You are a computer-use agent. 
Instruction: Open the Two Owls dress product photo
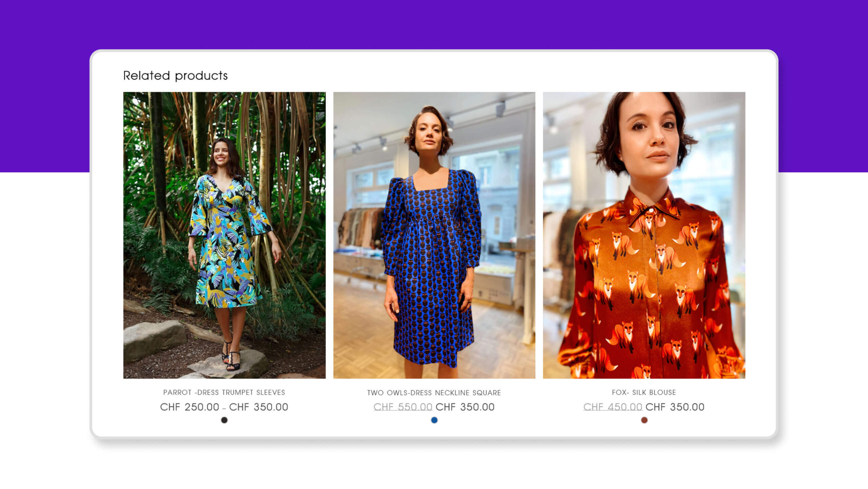point(434,235)
